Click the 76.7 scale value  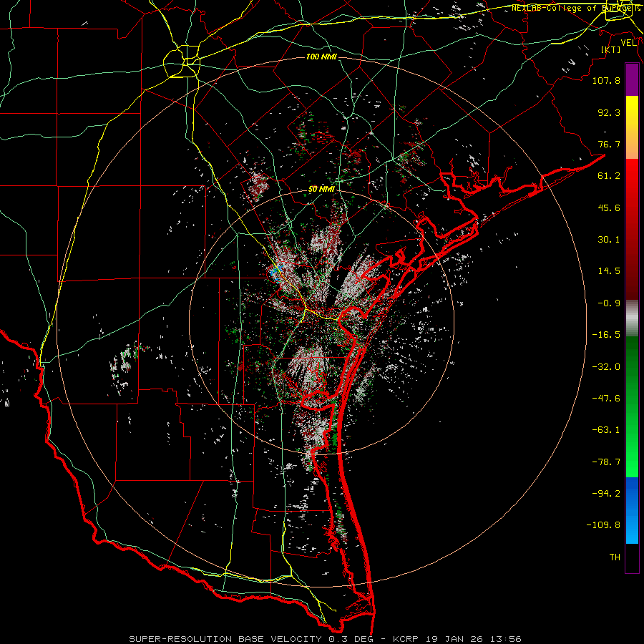tap(609, 144)
